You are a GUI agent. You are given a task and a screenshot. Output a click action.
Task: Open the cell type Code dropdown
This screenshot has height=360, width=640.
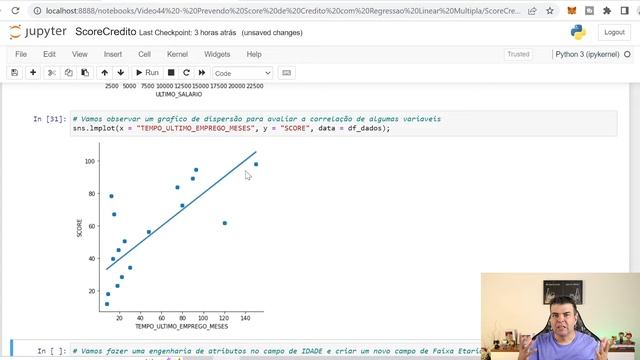click(242, 73)
